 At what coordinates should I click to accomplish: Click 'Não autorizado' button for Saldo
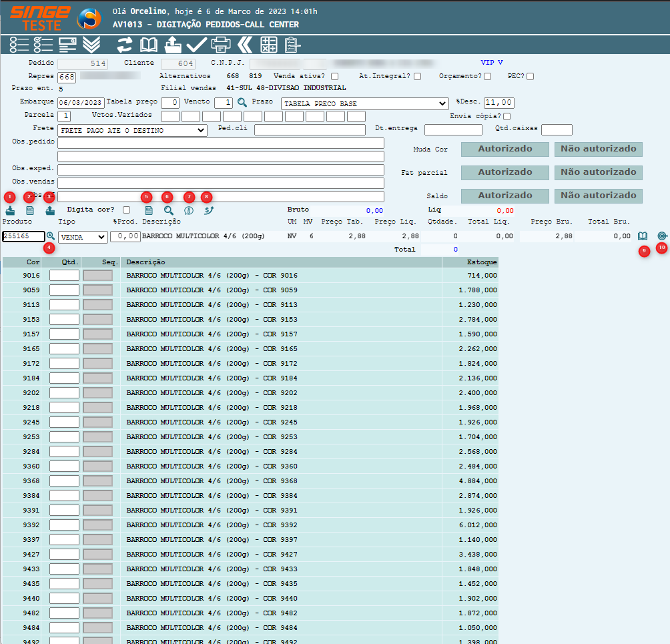point(598,196)
